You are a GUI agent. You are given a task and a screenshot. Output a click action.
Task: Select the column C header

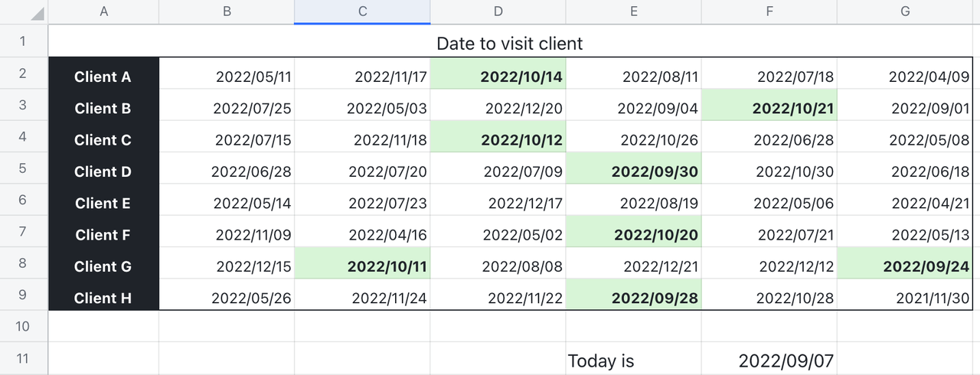tap(362, 11)
